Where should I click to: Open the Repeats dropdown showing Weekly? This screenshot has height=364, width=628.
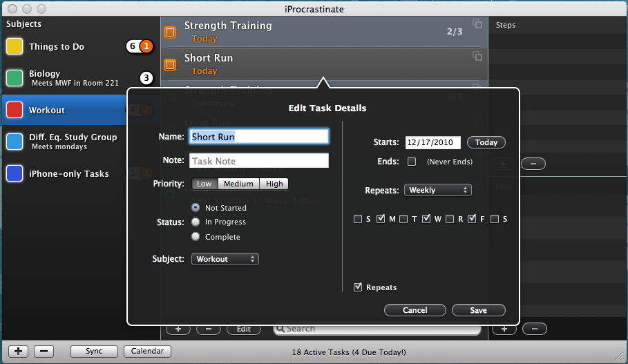pyautogui.click(x=438, y=190)
